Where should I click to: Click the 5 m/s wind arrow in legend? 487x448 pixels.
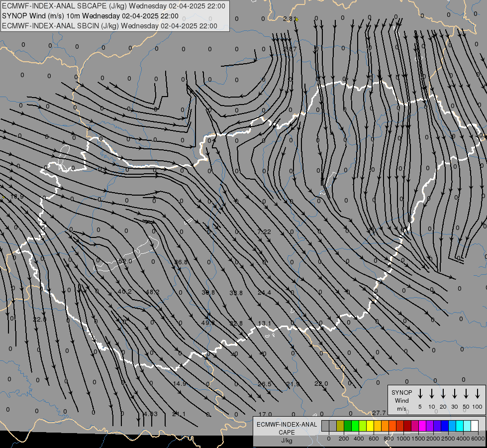420,394
